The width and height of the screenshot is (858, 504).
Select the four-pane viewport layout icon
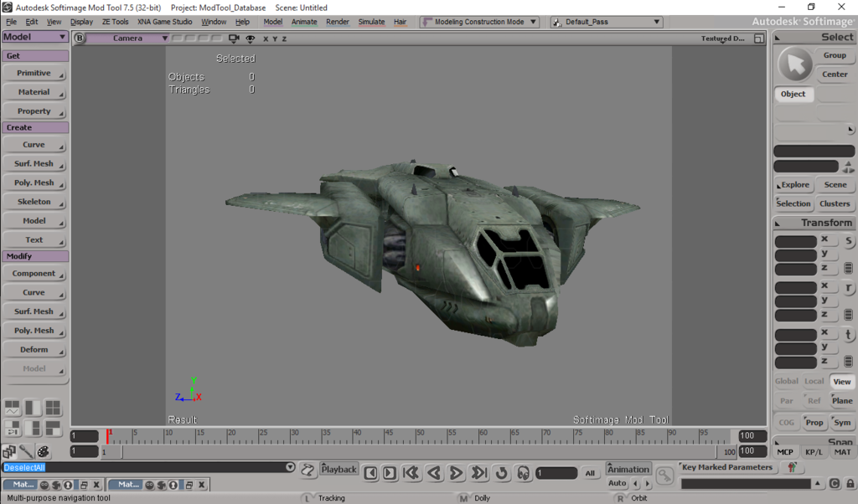pyautogui.click(x=53, y=407)
